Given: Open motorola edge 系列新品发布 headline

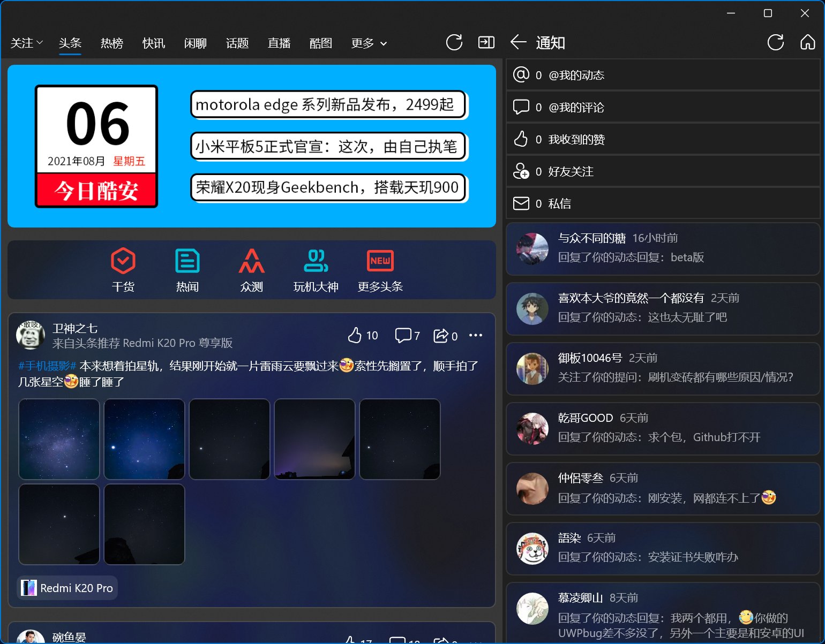Looking at the screenshot, I should pos(329,105).
